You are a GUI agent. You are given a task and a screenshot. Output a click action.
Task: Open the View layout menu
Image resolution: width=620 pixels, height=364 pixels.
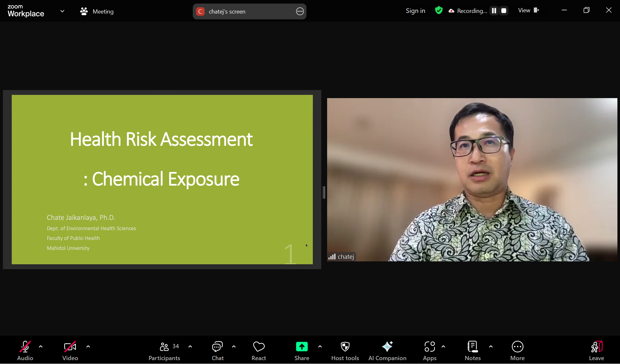[x=528, y=10]
